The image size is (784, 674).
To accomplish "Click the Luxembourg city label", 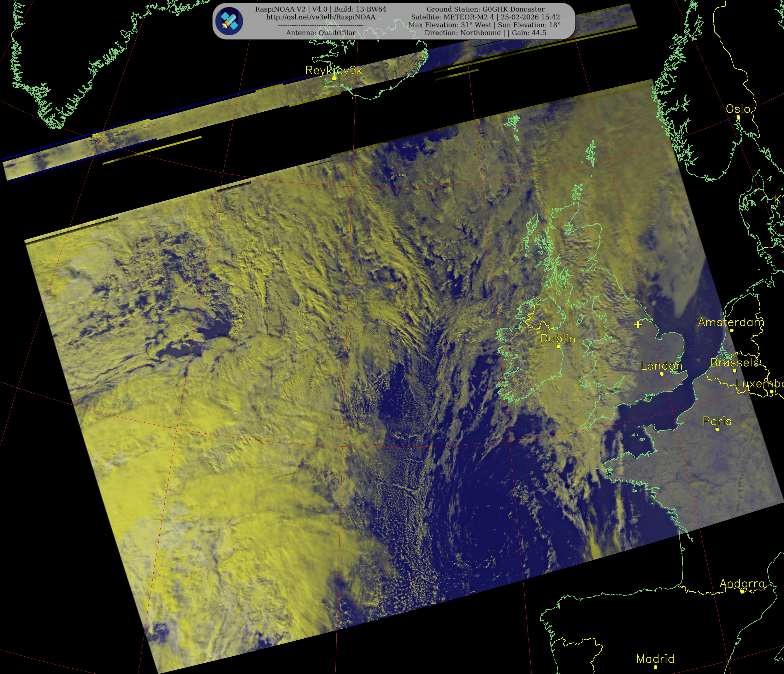I will (760, 384).
